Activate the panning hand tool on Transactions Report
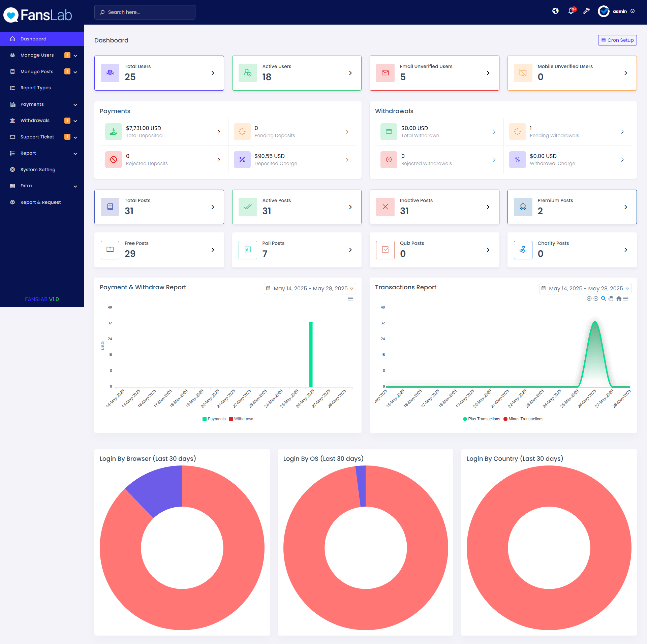 point(611,299)
